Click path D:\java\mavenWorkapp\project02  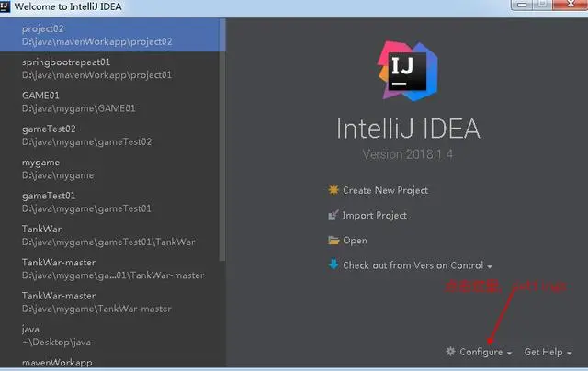96,41
